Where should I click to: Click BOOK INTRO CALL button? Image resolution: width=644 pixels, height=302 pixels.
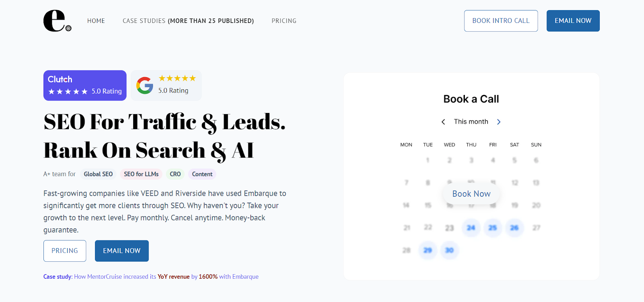pyautogui.click(x=501, y=21)
